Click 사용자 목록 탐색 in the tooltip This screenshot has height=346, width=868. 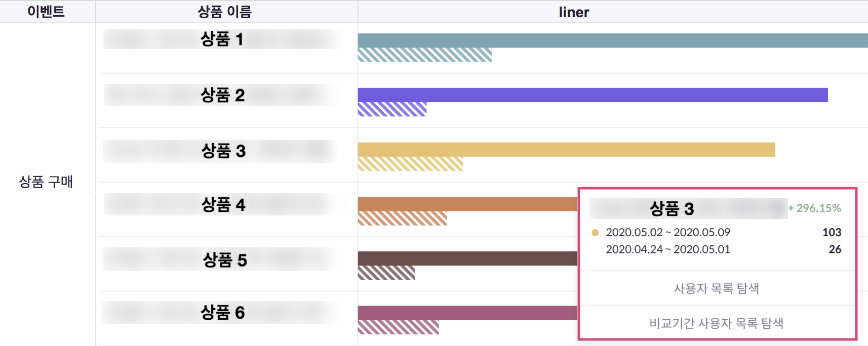[716, 288]
